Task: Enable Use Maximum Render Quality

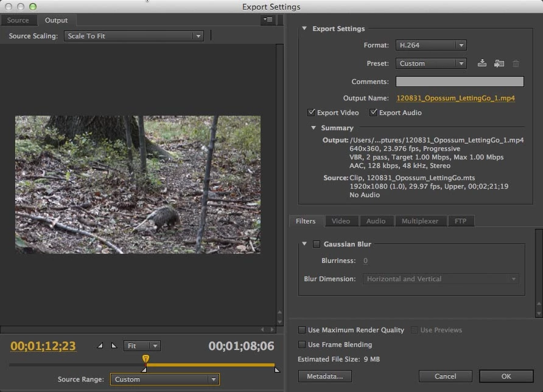Action: click(x=302, y=330)
